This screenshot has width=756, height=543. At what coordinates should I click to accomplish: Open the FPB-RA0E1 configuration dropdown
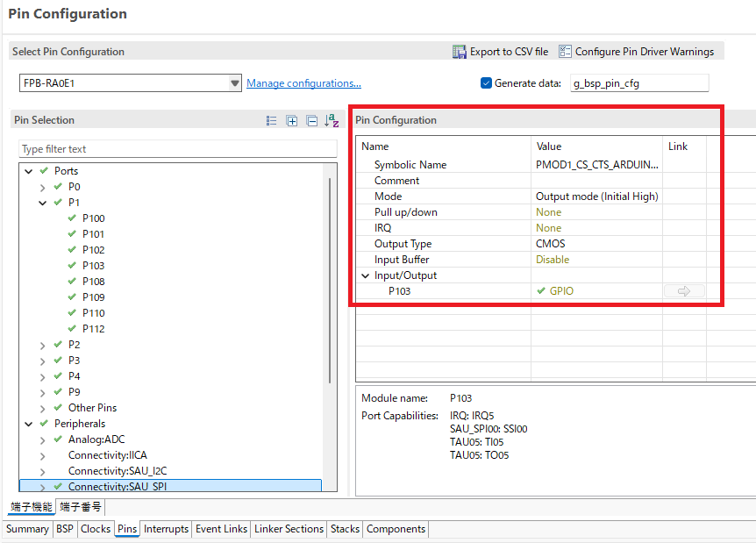(x=234, y=83)
